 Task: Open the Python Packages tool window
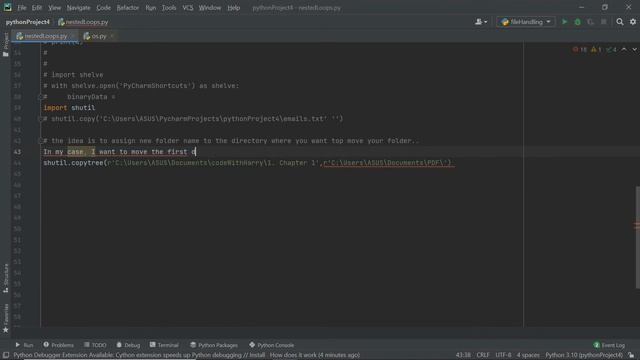coord(214,345)
